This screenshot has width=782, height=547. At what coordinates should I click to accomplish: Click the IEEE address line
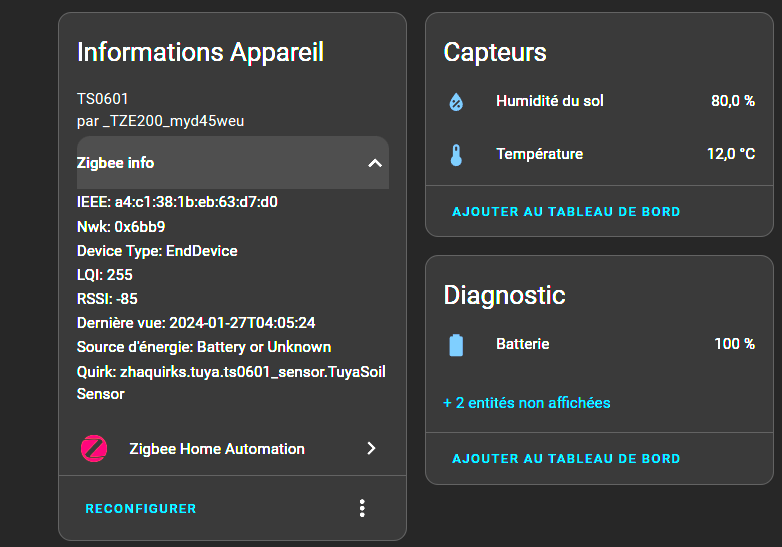[x=177, y=202]
